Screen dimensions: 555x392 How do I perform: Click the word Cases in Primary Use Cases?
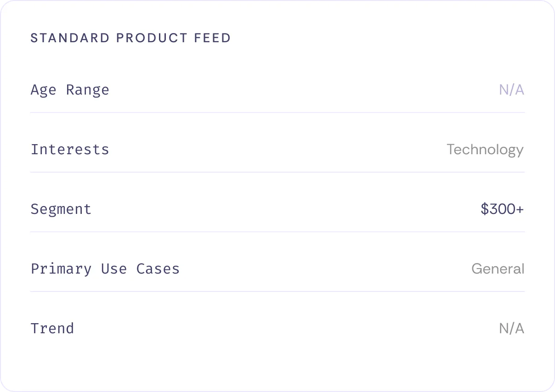point(158,269)
